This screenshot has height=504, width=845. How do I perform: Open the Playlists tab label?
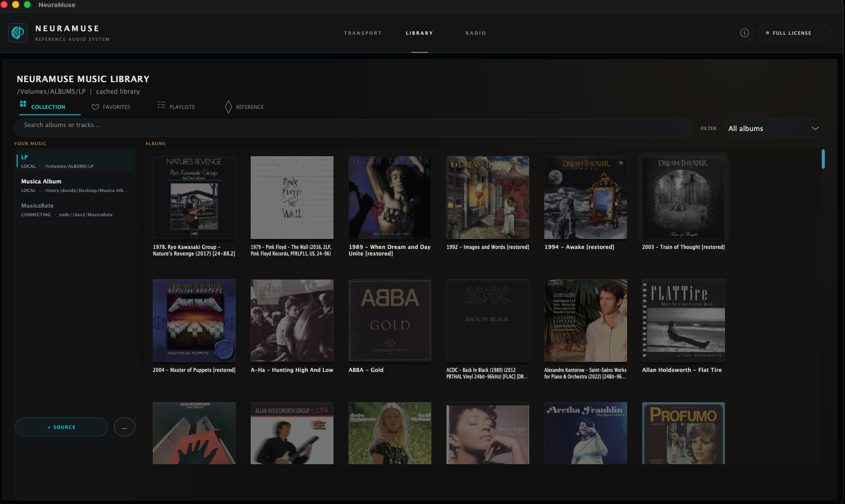tap(182, 107)
